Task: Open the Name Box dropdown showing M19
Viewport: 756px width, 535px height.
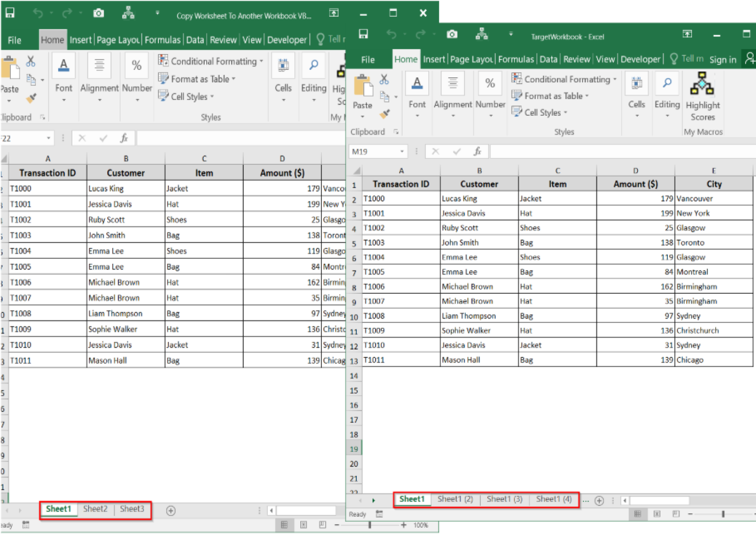Action: tap(402, 151)
